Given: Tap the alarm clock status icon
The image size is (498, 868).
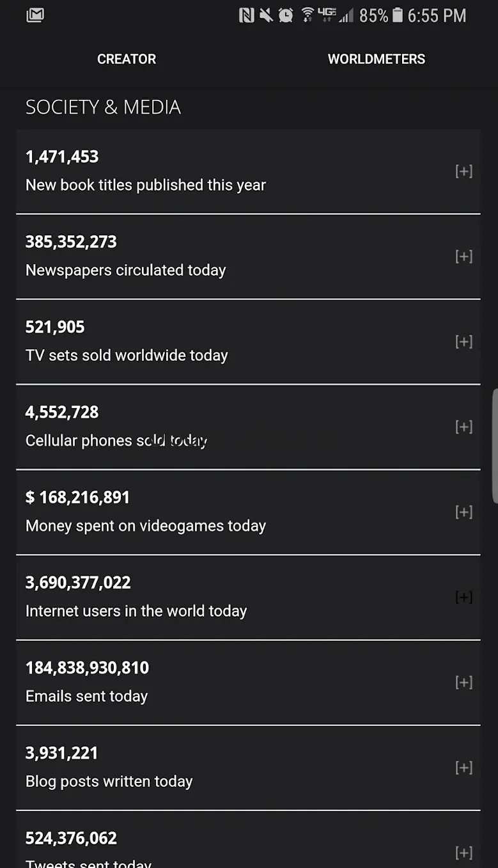Looking at the screenshot, I should 286,15.
